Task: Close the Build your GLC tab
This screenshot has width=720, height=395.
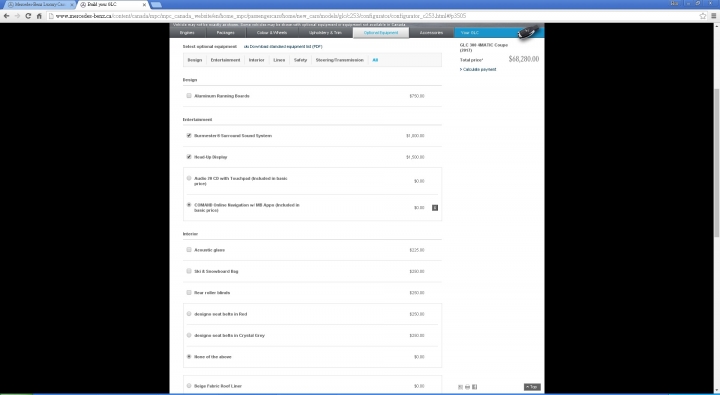Action: [144, 5]
